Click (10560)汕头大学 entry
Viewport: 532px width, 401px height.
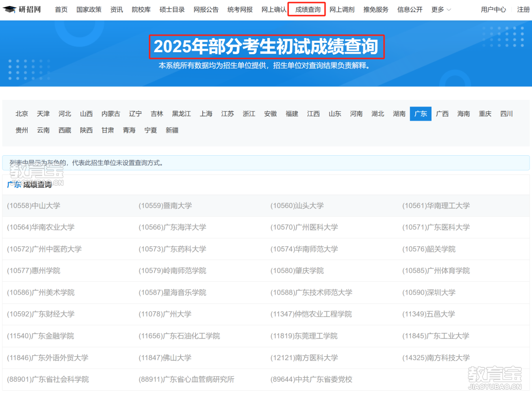point(297,205)
